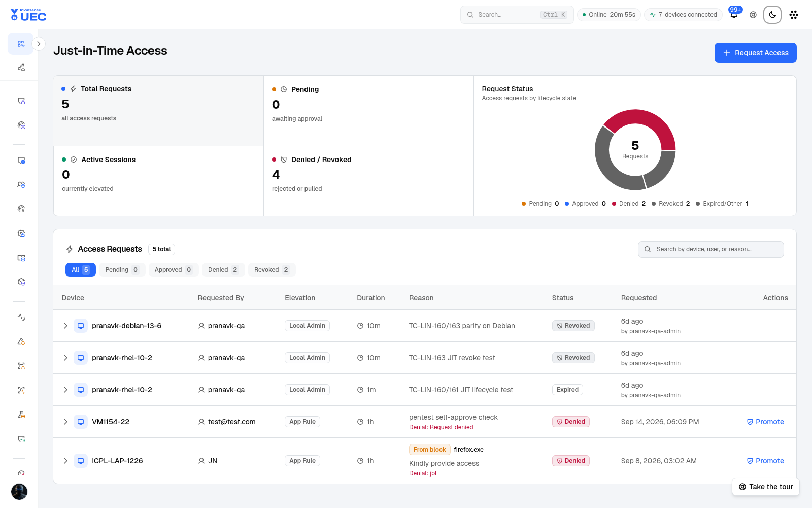812x508 pixels.
Task: Open the sidebar download/install icon
Action: click(21, 67)
